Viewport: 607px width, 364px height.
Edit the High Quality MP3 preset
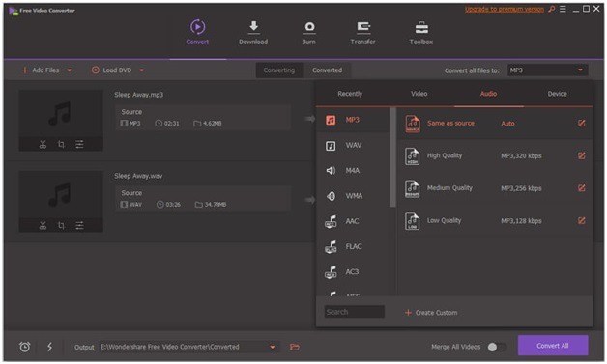582,155
